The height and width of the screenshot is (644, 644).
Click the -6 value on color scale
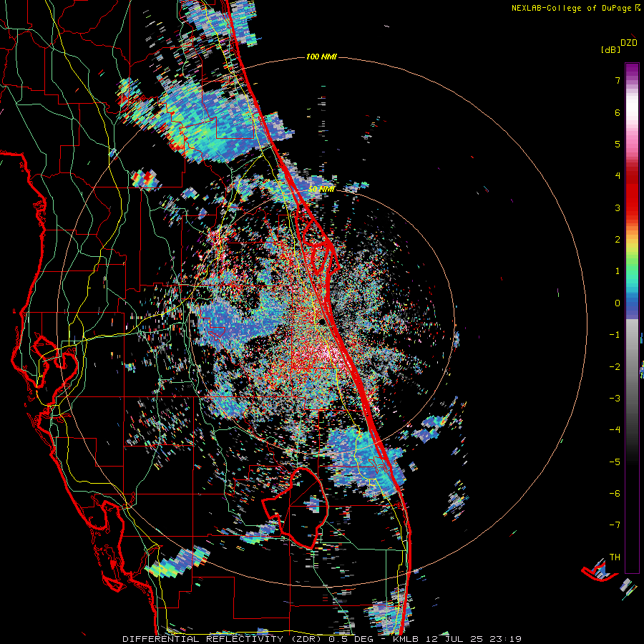coord(615,494)
